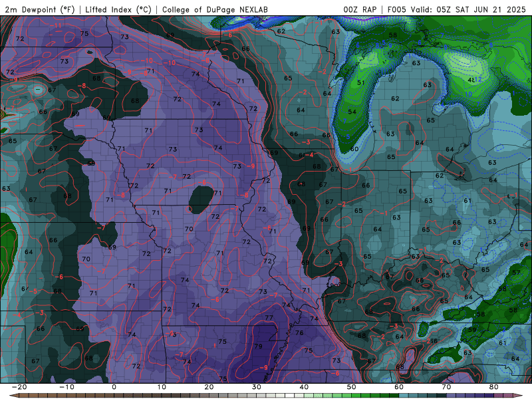Select the 77 dewpoint value on the map
This screenshot has height=399, width=532.
269,318
